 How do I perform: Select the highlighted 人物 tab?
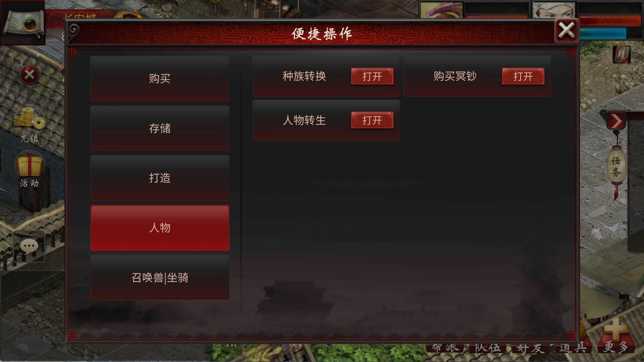pyautogui.click(x=160, y=228)
